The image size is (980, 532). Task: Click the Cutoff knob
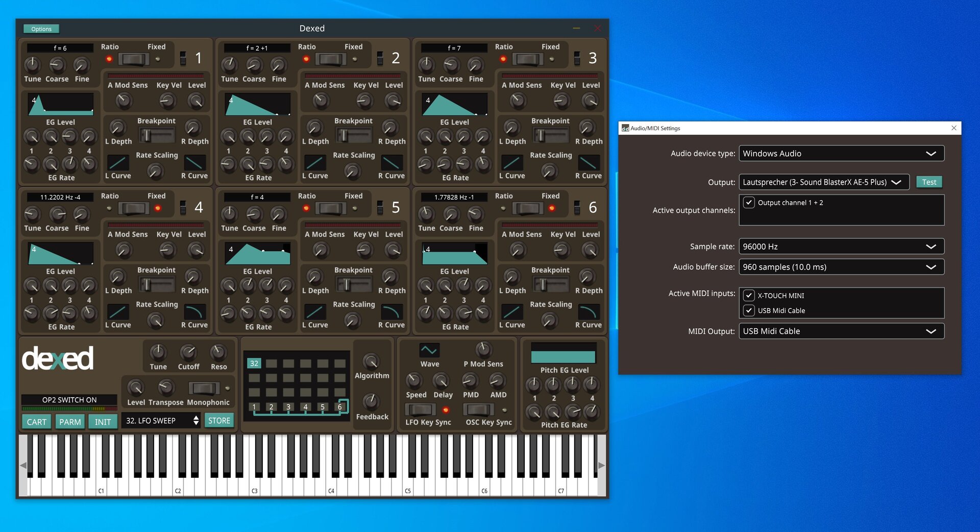pos(188,352)
